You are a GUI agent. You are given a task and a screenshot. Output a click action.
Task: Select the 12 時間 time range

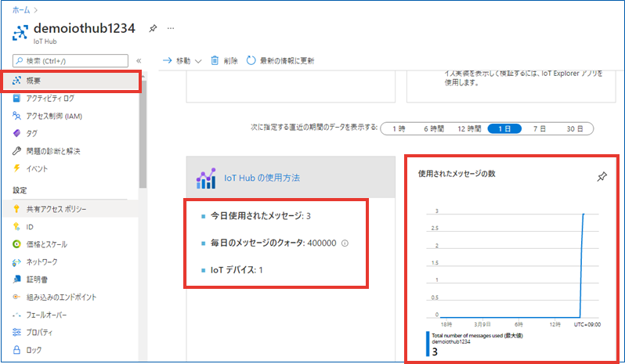(469, 128)
